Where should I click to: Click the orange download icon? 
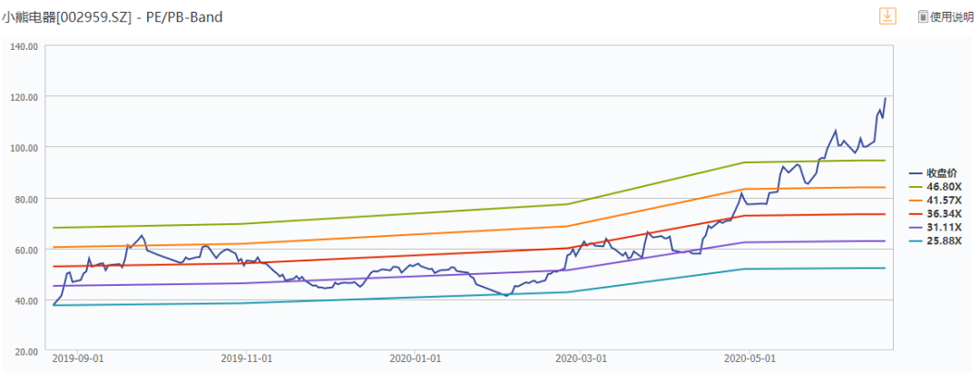click(887, 17)
